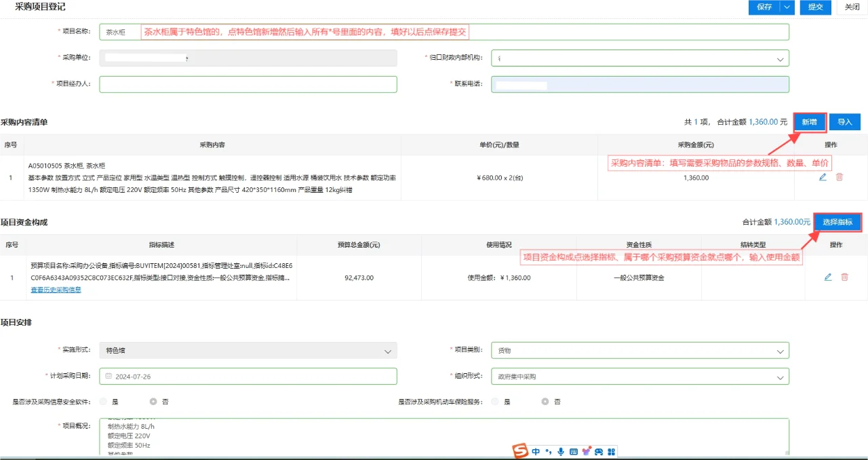This screenshot has width=868, height=460.
Task: Open Sogou toolbox grid icon
Action: [x=611, y=452]
